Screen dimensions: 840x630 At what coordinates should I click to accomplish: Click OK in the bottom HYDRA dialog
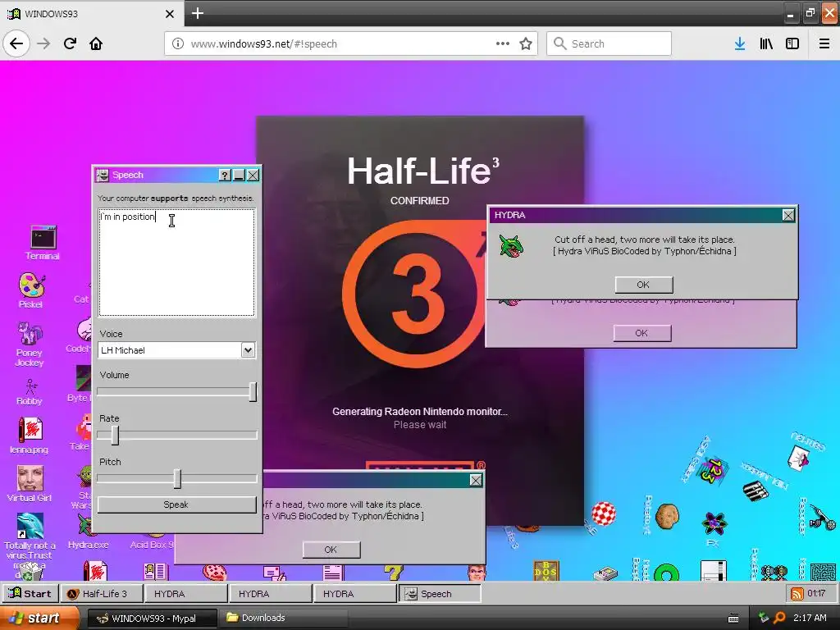(331, 550)
